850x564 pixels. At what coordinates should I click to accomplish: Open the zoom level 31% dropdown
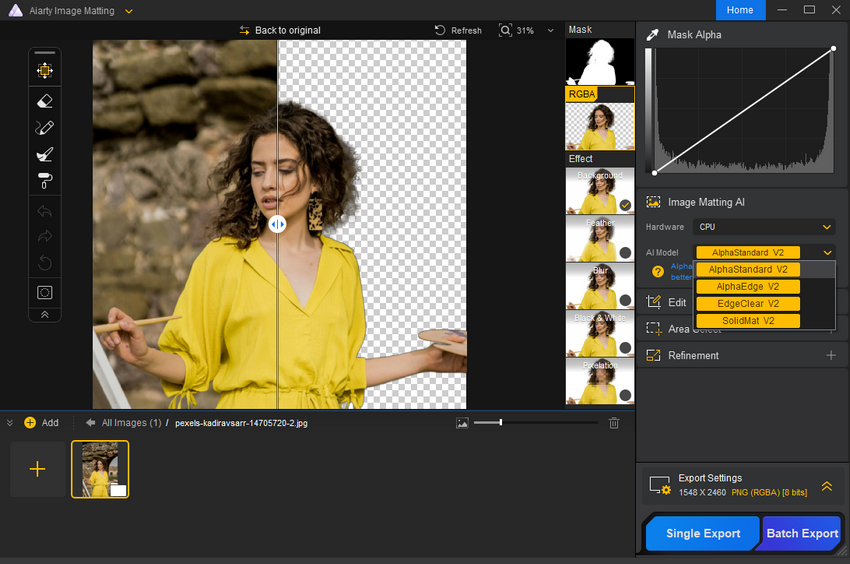click(x=526, y=31)
